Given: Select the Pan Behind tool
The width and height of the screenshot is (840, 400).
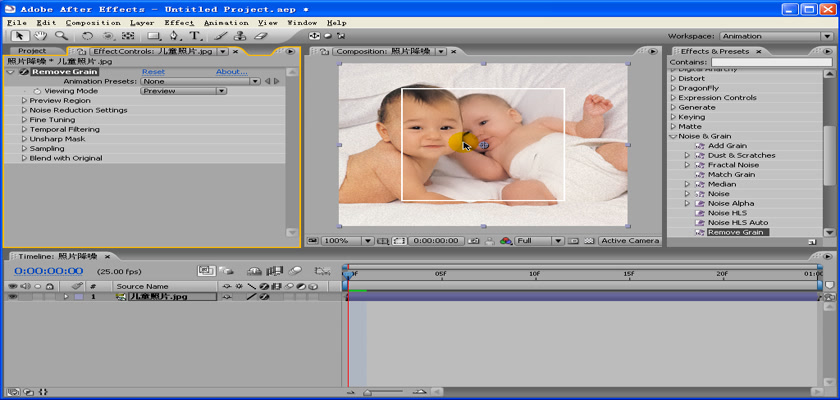Looking at the screenshot, I should pos(128,36).
